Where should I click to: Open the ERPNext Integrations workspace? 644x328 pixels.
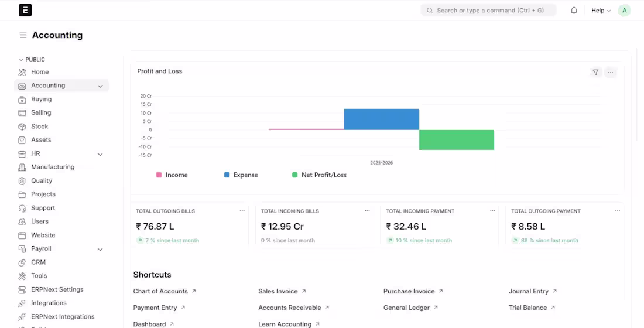[x=63, y=316]
